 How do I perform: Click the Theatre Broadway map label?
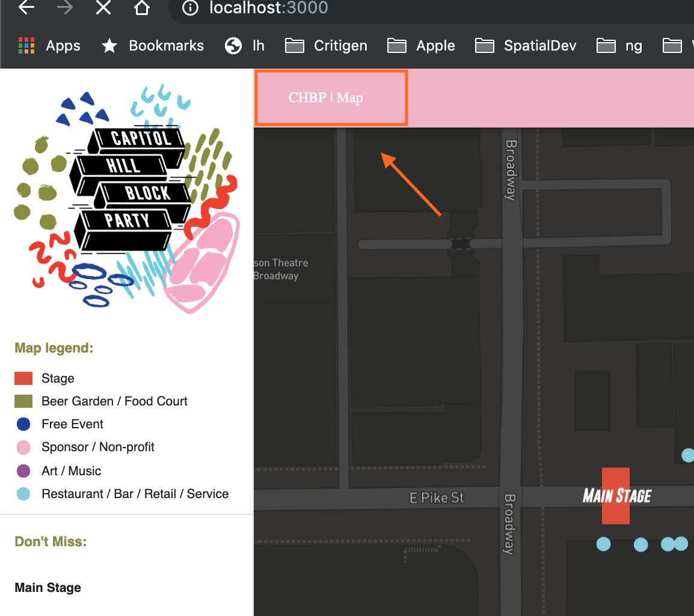coord(281,269)
